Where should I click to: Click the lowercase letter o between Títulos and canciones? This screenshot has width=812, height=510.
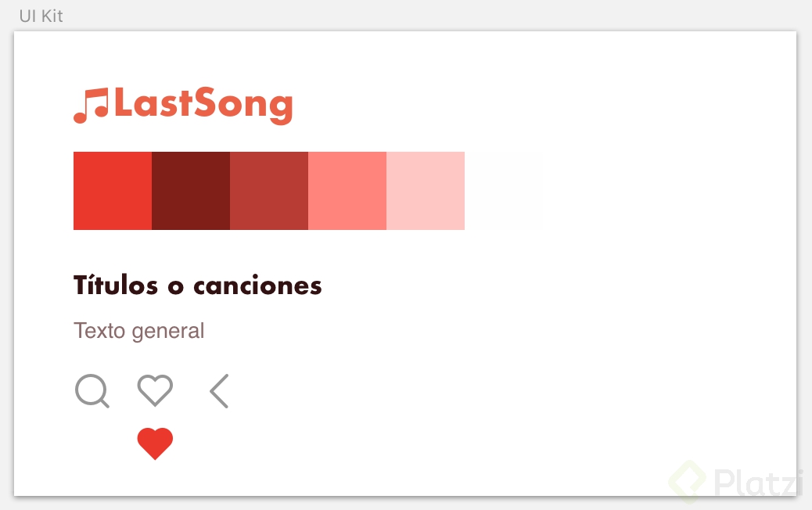click(176, 287)
